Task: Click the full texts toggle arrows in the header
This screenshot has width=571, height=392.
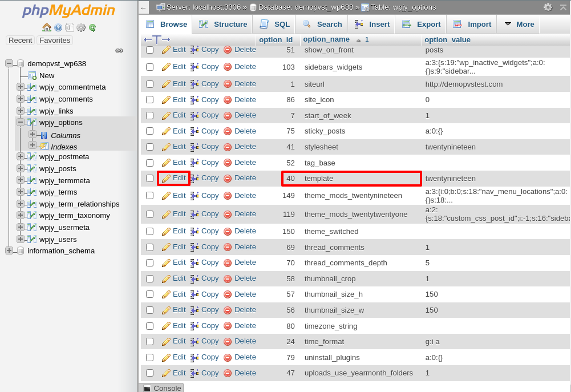Action: click(157, 39)
